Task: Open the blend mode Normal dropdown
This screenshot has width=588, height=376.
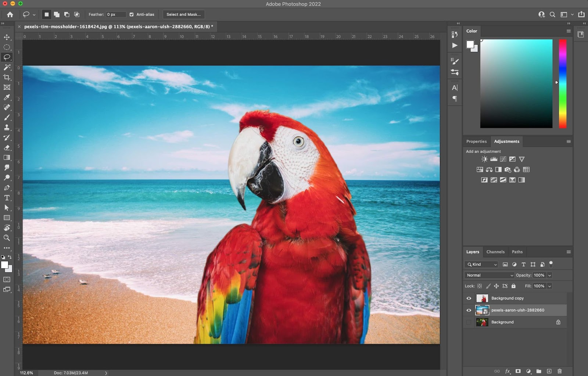Action: [x=489, y=275]
